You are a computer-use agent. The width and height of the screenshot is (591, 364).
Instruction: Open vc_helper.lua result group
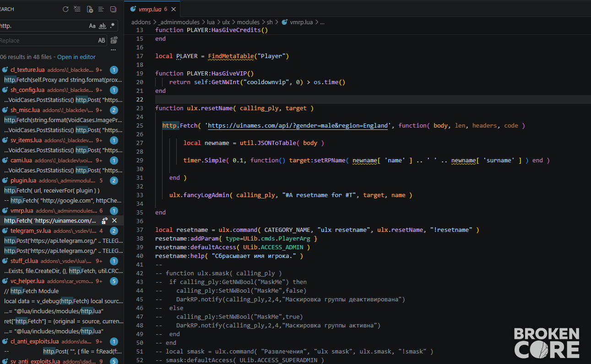(62, 281)
